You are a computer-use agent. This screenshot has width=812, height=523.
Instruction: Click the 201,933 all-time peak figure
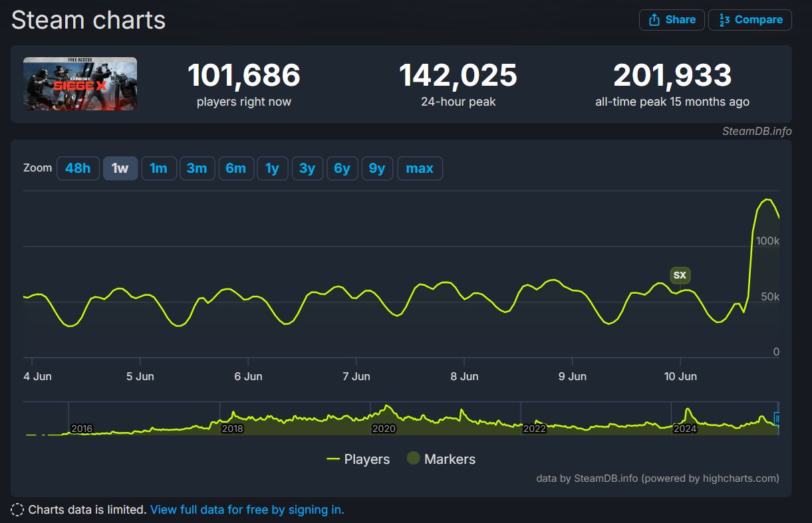tap(672, 75)
